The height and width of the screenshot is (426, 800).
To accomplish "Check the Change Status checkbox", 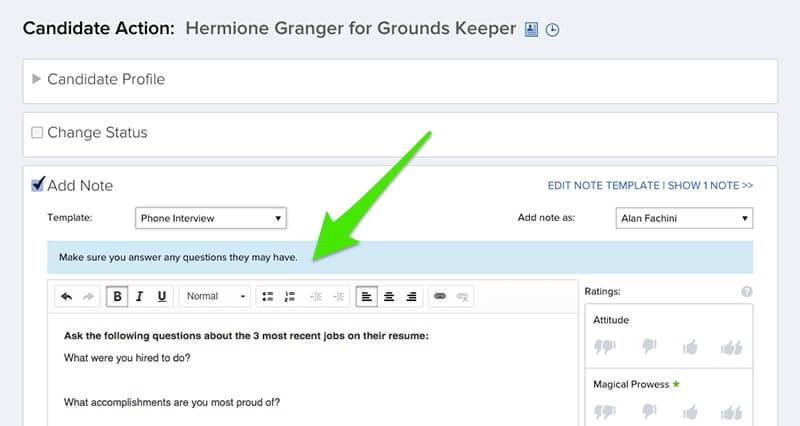I will (x=37, y=133).
